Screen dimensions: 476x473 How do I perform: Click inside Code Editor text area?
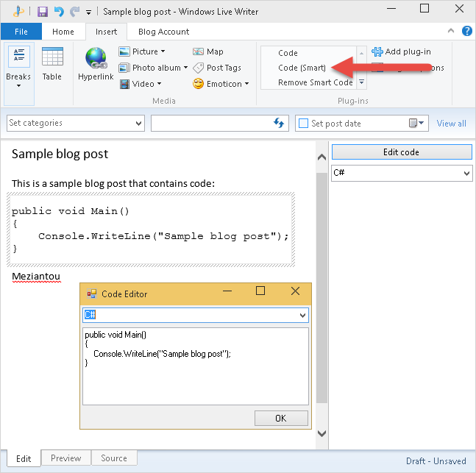pos(196,366)
